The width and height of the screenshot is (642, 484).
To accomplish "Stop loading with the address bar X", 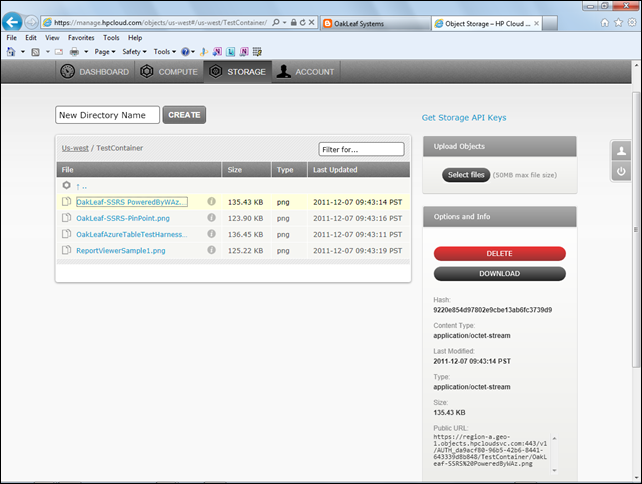I will tap(312, 22).
